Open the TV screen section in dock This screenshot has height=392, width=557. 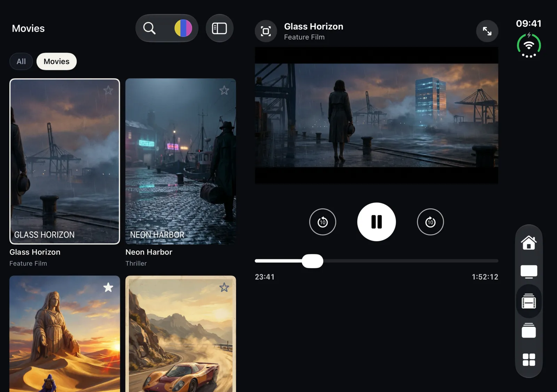pos(529,272)
